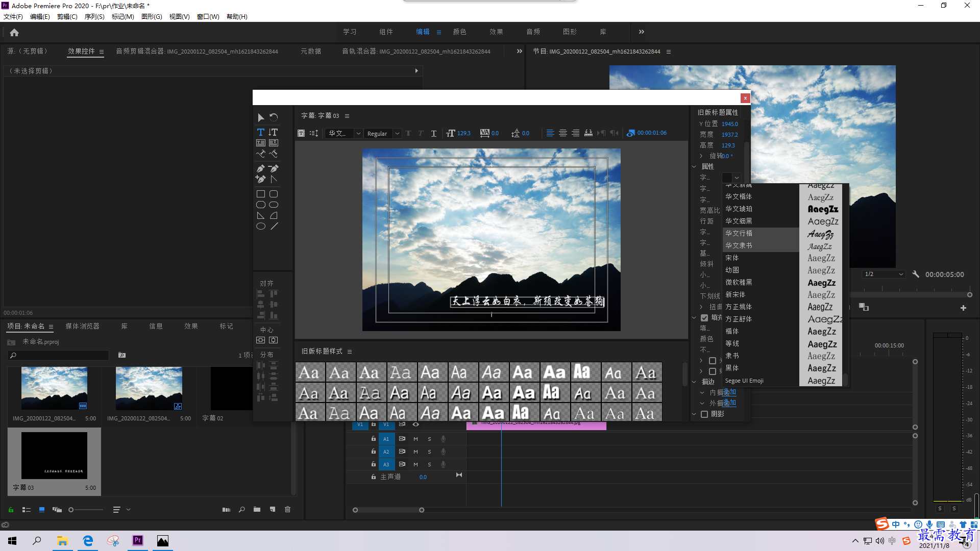Open 文件(F) menu
This screenshot has height=551, width=980.
point(13,16)
